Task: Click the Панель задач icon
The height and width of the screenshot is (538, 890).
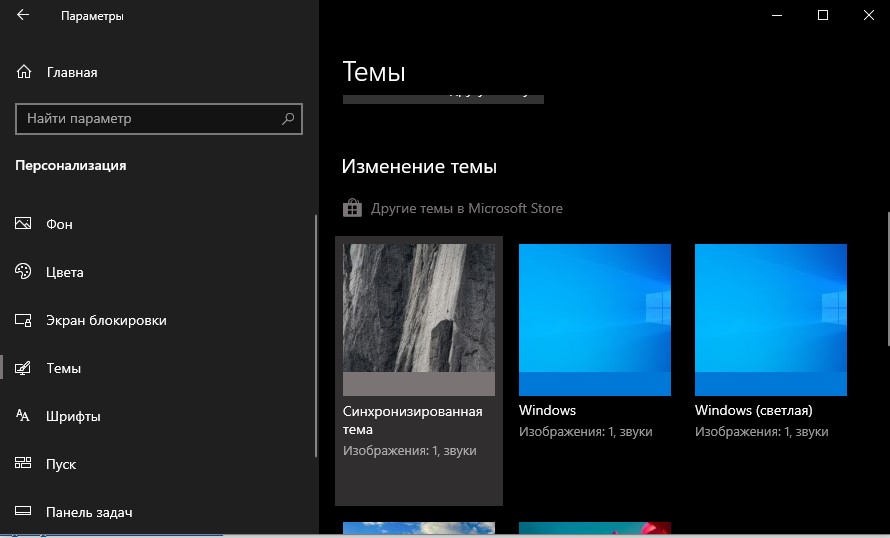Action: (23, 511)
